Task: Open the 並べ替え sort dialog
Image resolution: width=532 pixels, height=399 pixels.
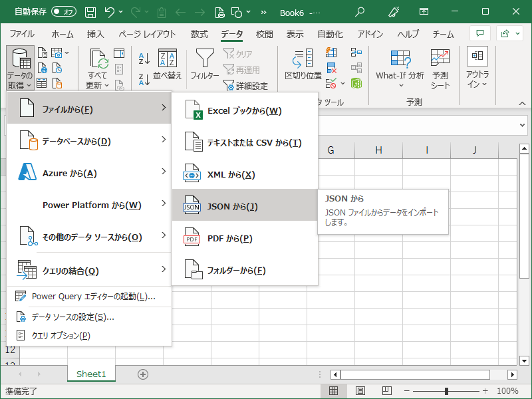Action: tap(168, 64)
